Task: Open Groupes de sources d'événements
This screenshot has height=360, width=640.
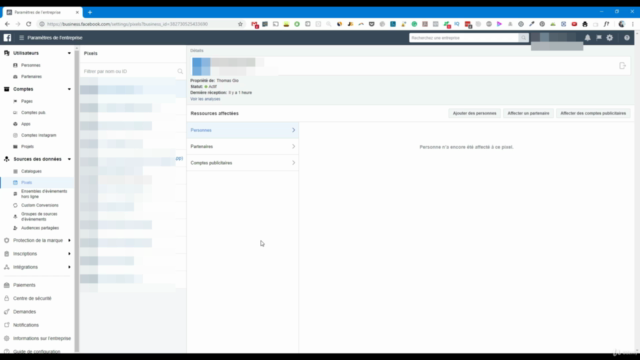Action: click(x=39, y=216)
